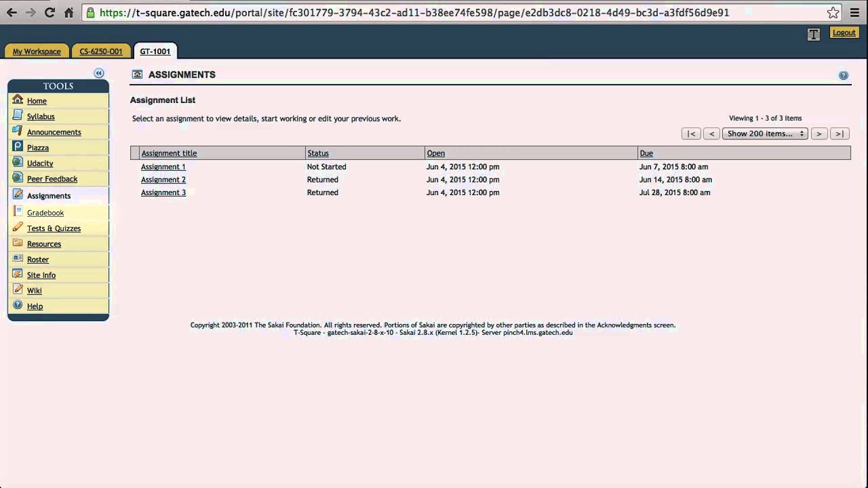Click the Tests & Quizzes pencil icon
The width and height of the screenshot is (868, 488).
pyautogui.click(x=18, y=227)
